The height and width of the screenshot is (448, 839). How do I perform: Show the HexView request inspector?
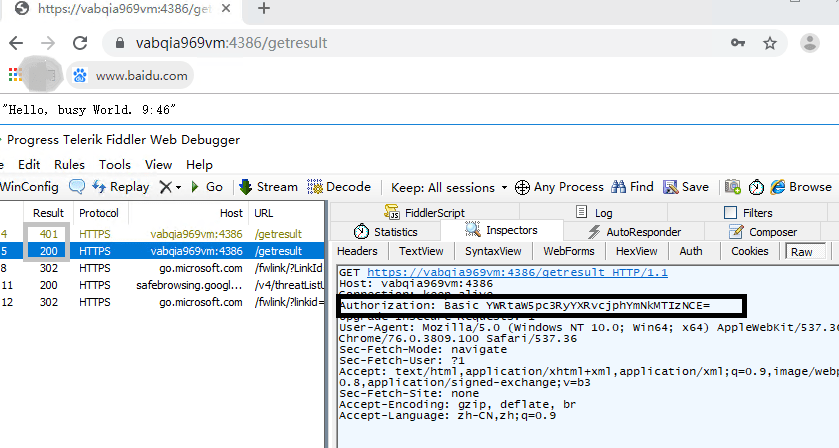click(636, 251)
